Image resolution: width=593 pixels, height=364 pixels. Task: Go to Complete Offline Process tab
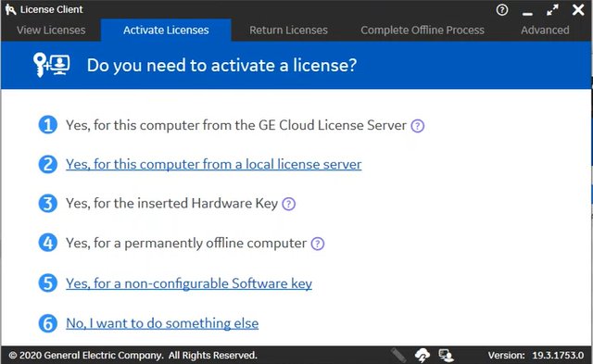pyautogui.click(x=423, y=30)
